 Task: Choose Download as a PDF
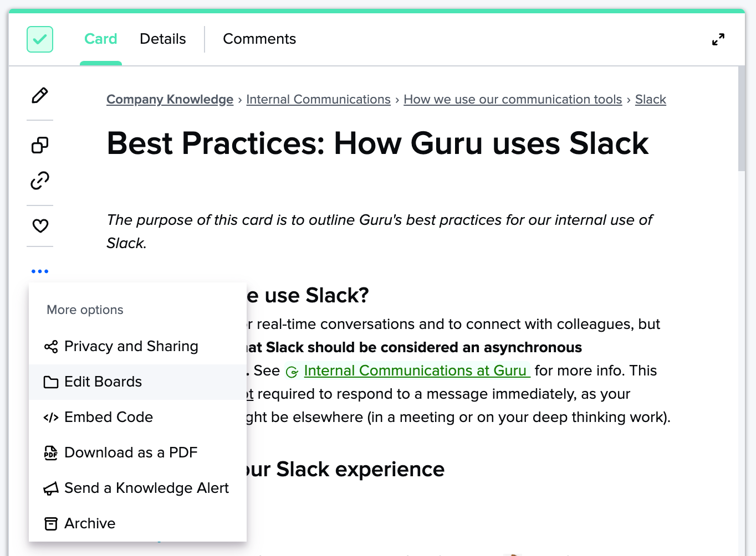tap(137, 452)
